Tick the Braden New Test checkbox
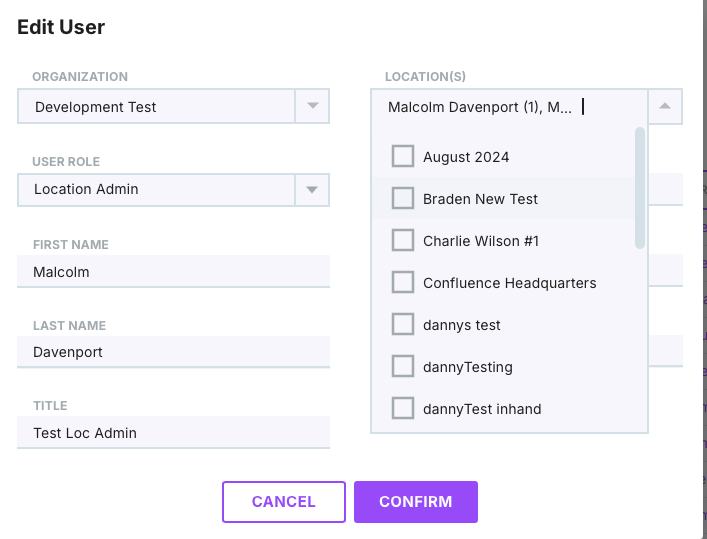The image size is (707, 539). 403,199
